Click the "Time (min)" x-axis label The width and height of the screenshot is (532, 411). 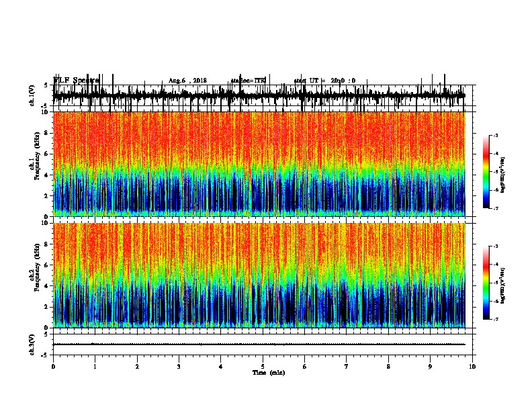pos(269,373)
